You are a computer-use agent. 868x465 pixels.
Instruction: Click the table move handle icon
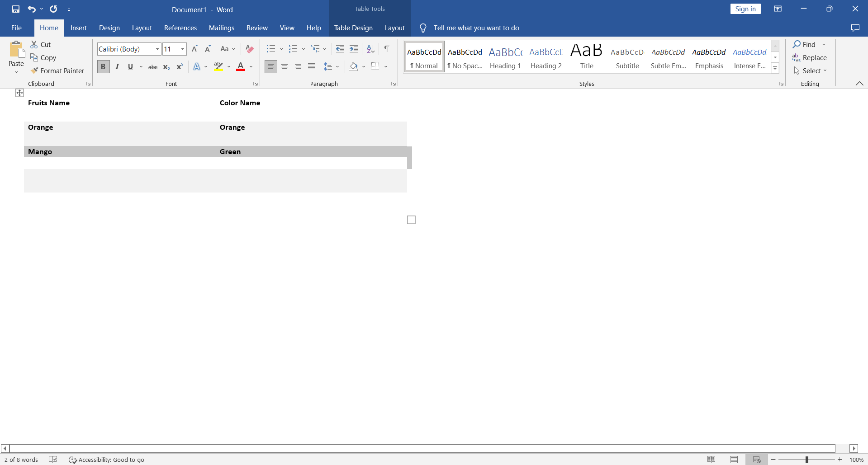[x=19, y=93]
